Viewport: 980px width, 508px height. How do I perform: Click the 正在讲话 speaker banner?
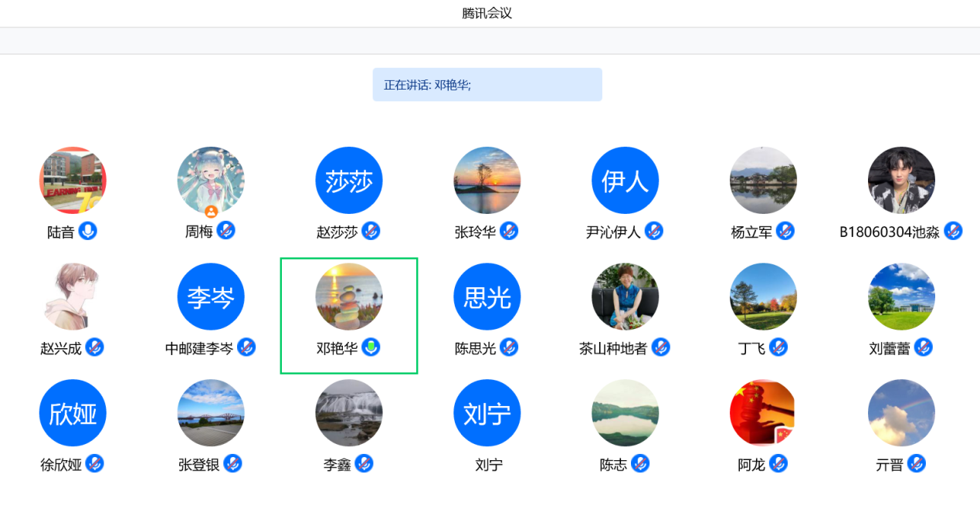click(487, 85)
